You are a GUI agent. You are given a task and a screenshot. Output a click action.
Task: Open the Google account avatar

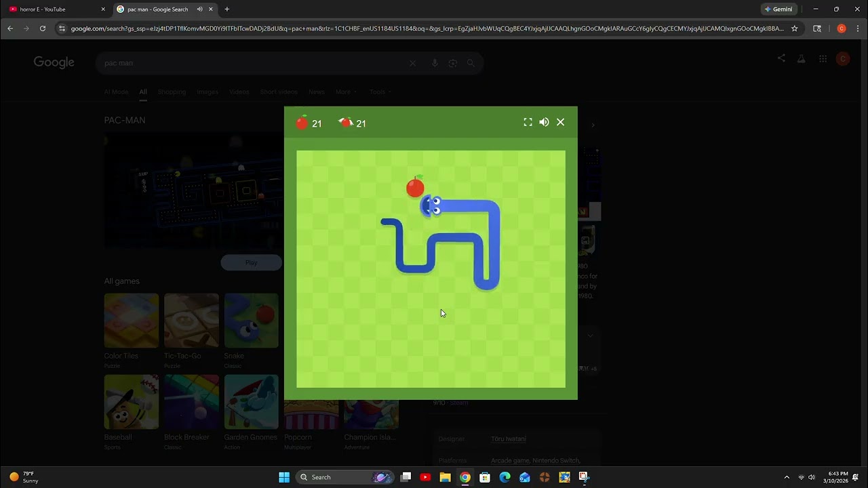click(x=843, y=59)
